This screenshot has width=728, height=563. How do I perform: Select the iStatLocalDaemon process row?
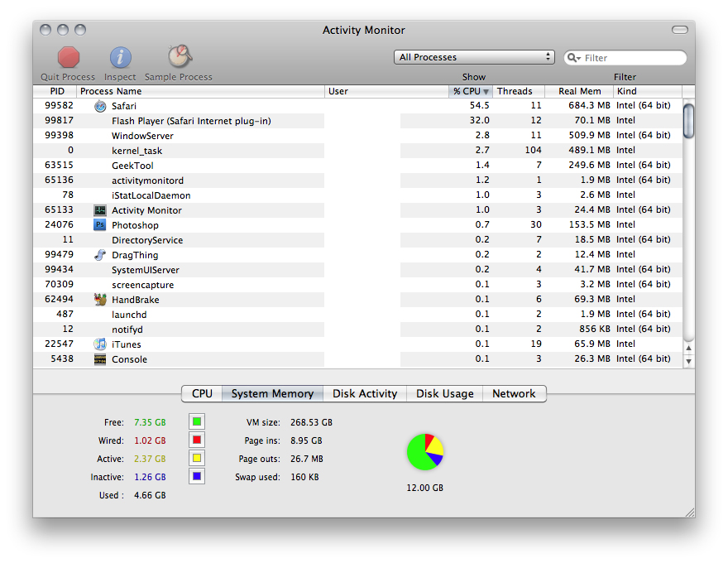[x=357, y=195]
